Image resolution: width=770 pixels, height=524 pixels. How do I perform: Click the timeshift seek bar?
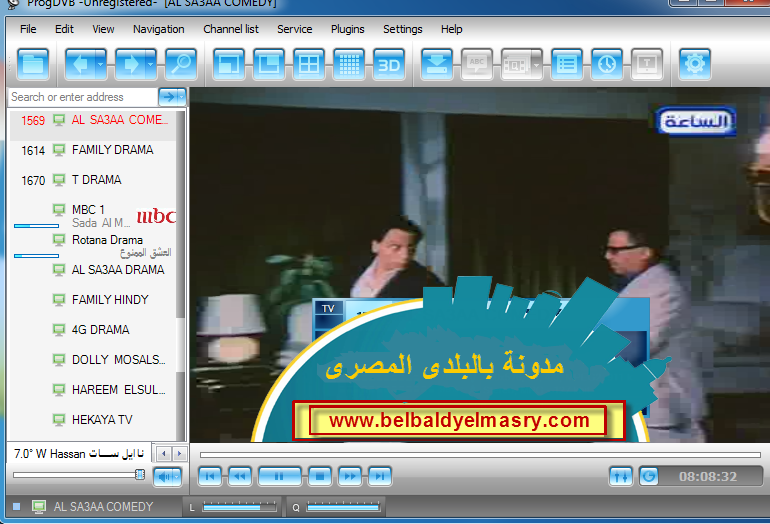click(480, 455)
